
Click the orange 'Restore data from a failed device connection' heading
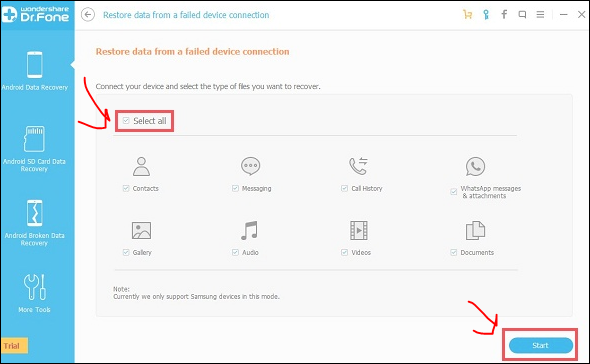(x=192, y=52)
